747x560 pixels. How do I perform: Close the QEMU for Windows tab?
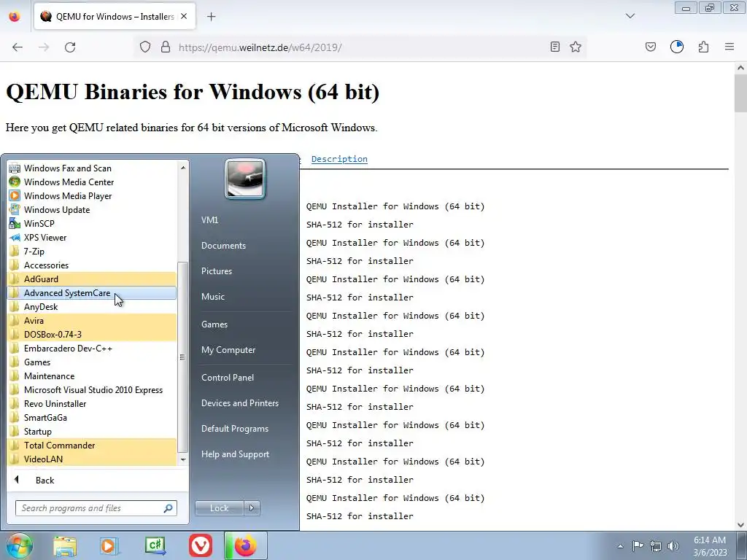pyautogui.click(x=184, y=16)
